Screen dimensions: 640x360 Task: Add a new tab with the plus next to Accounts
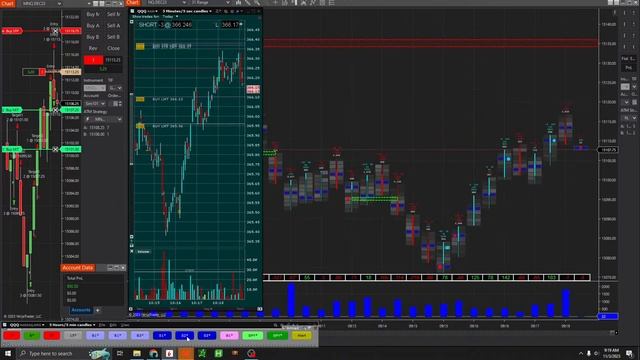[98, 311]
